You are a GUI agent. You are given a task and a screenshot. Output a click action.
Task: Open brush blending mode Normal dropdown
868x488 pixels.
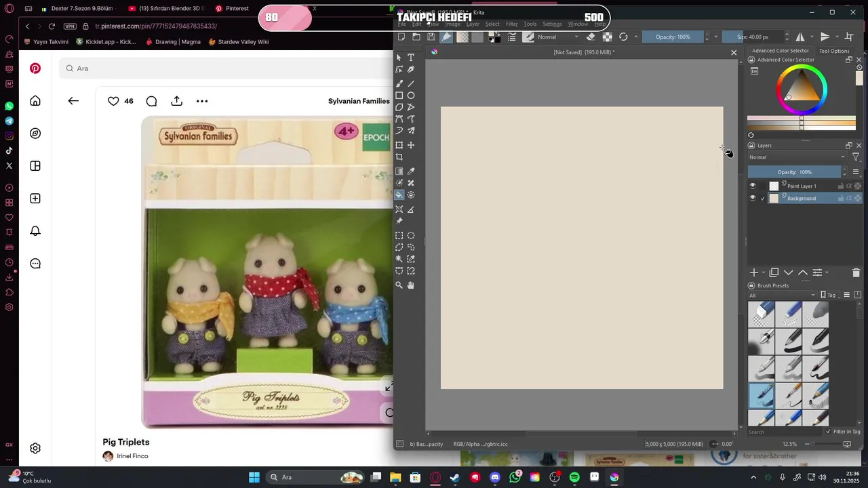(x=559, y=37)
